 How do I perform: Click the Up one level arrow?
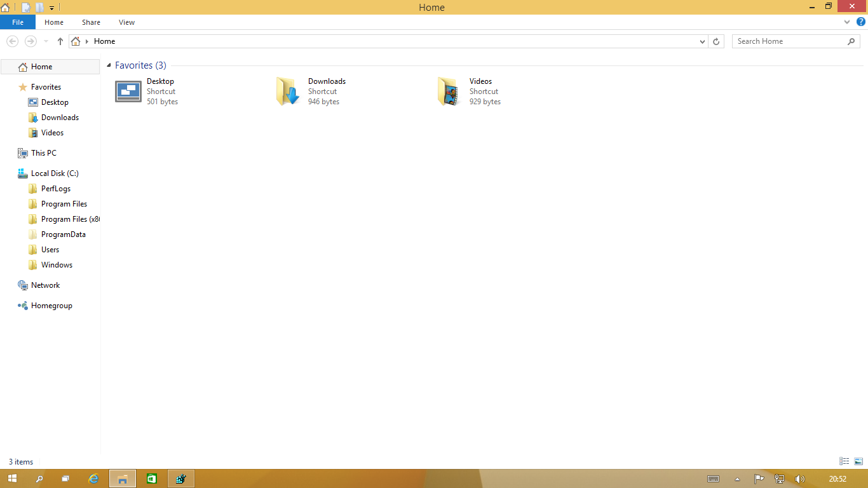(60, 41)
